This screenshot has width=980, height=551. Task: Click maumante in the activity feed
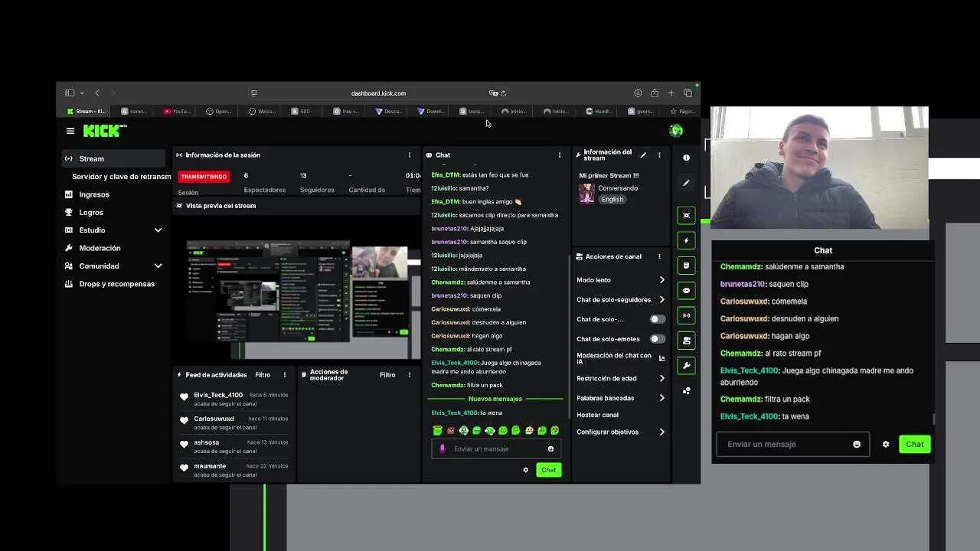click(x=210, y=466)
